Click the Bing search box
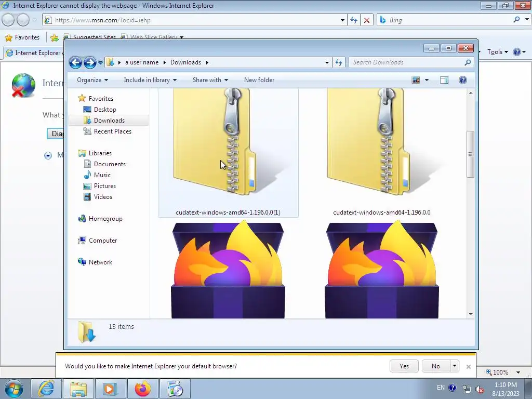Image resolution: width=532 pixels, height=399 pixels. (x=448, y=20)
